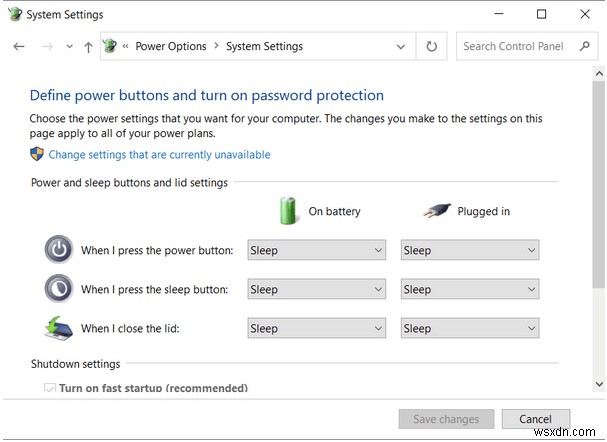Image resolution: width=607 pixels, height=442 pixels.
Task: Expand the chevron after Power Options
Action: [x=216, y=46]
